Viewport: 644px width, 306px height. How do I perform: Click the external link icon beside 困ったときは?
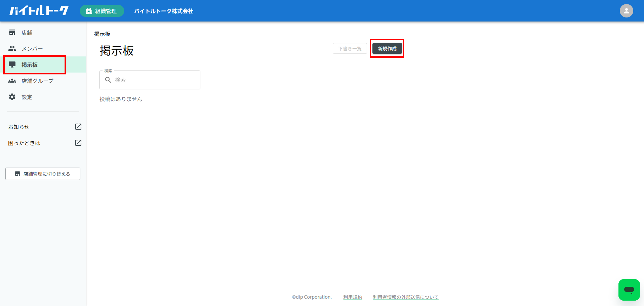(x=78, y=143)
